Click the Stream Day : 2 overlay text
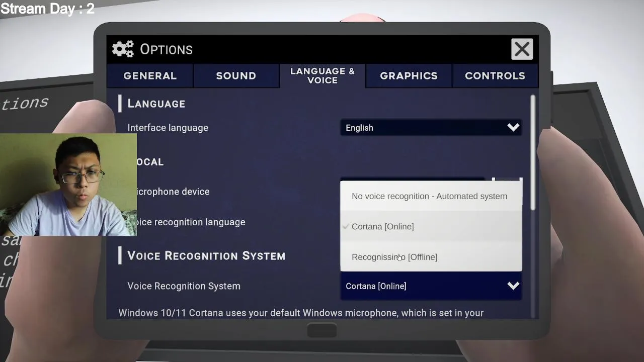Viewport: 644px width, 362px height. (47, 9)
